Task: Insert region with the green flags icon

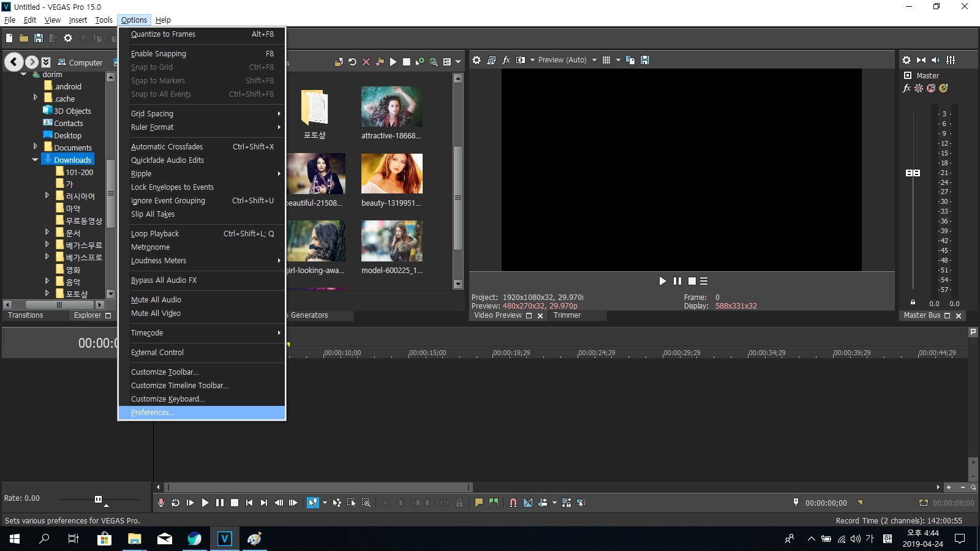Action: click(494, 503)
